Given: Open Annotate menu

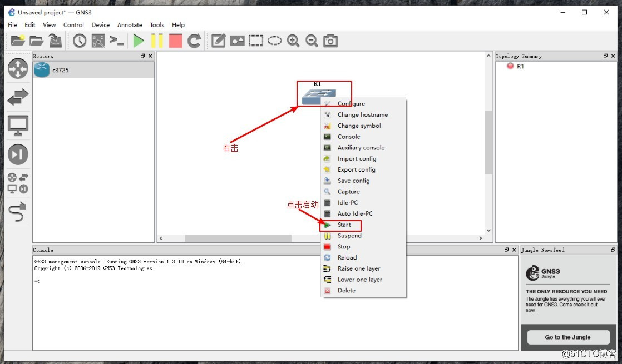Looking at the screenshot, I should [x=130, y=24].
